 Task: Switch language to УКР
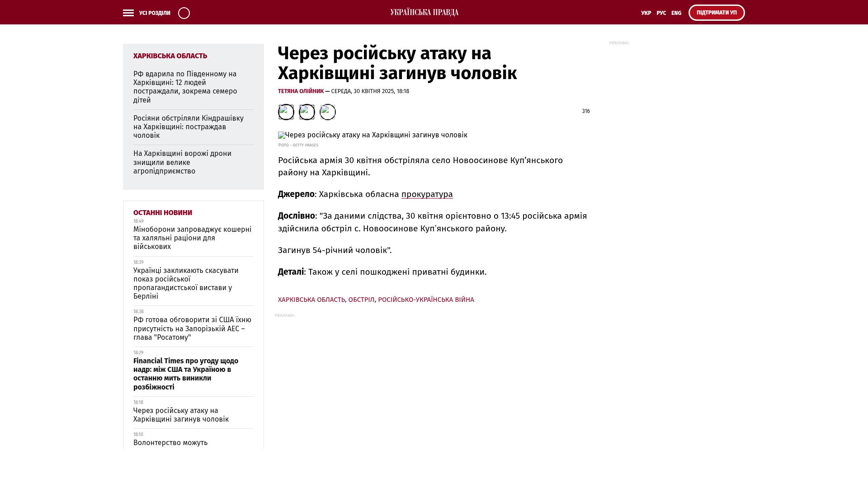[x=646, y=13]
